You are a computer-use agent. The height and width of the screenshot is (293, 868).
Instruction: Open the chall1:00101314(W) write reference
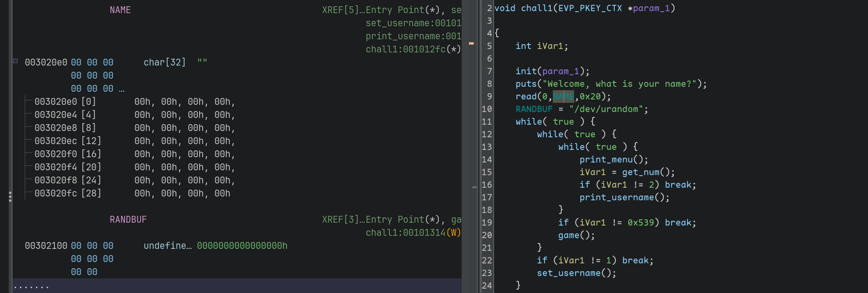[413, 233]
